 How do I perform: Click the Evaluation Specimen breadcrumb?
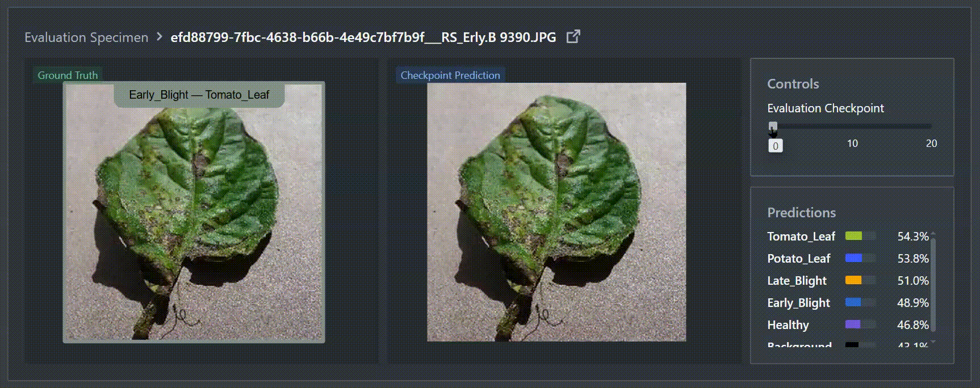[86, 37]
